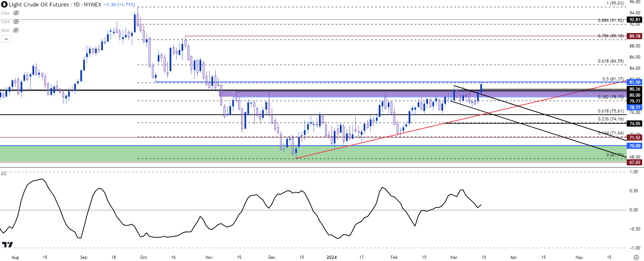Click the TradingView logo in chart corner
This screenshot has height=261, width=644.
click(7, 244)
